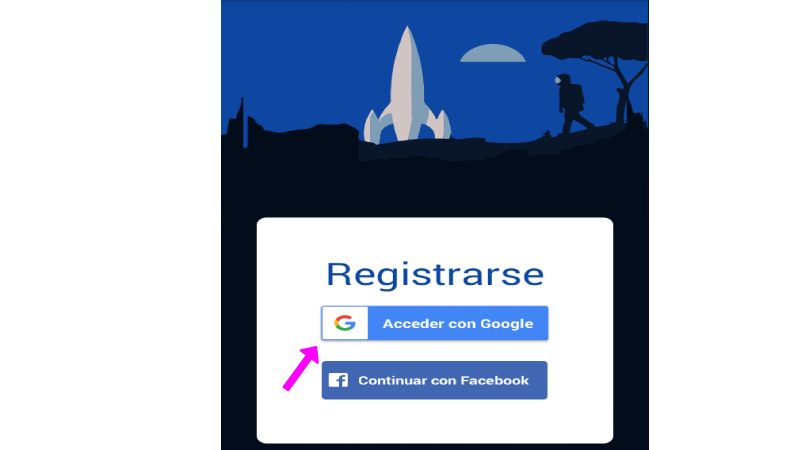Sign in with Acceder con Google button
Screen dimensions: 800x450
click(x=435, y=323)
